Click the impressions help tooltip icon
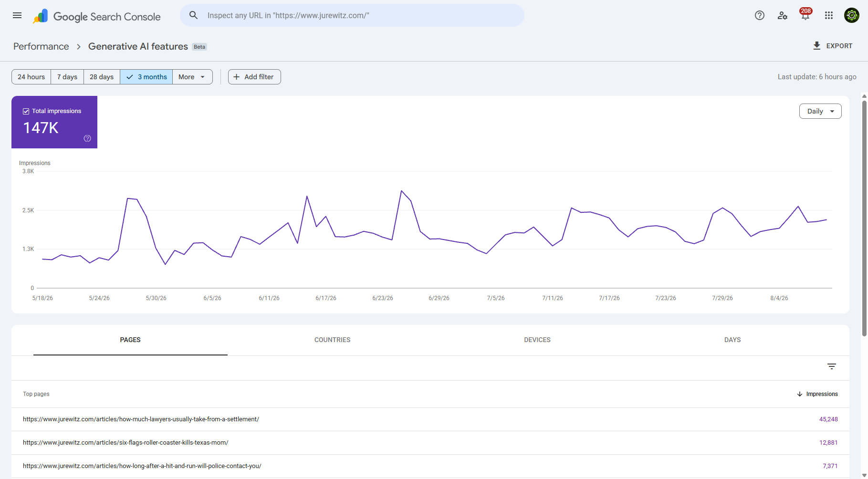 coord(87,138)
